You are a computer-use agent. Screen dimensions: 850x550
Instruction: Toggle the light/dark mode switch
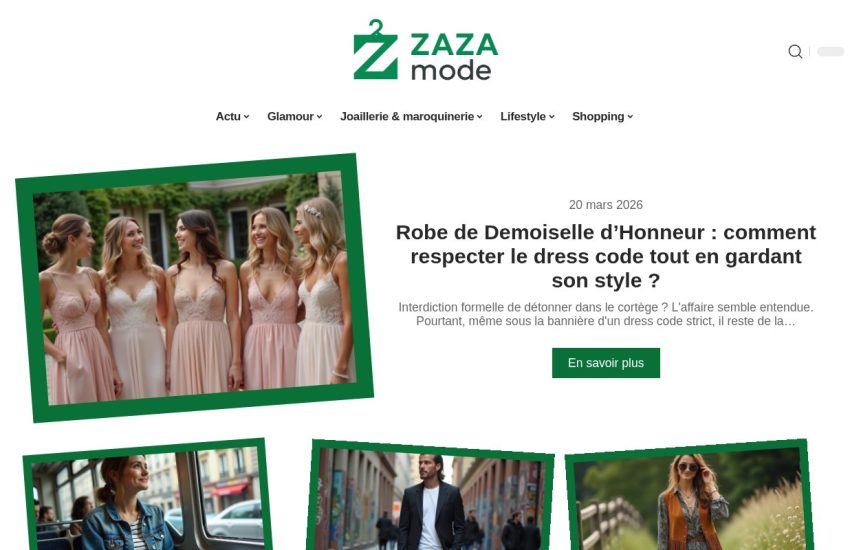pyautogui.click(x=830, y=51)
